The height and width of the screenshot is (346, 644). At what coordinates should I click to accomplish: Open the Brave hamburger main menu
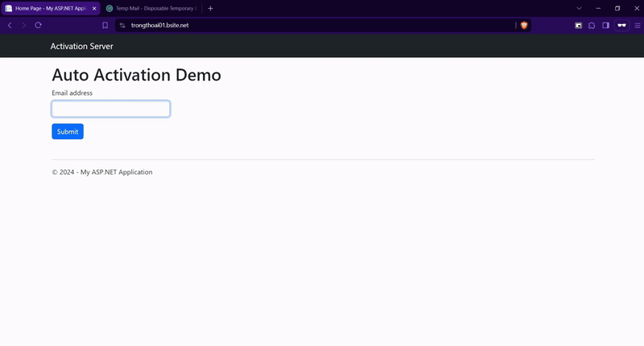click(637, 25)
